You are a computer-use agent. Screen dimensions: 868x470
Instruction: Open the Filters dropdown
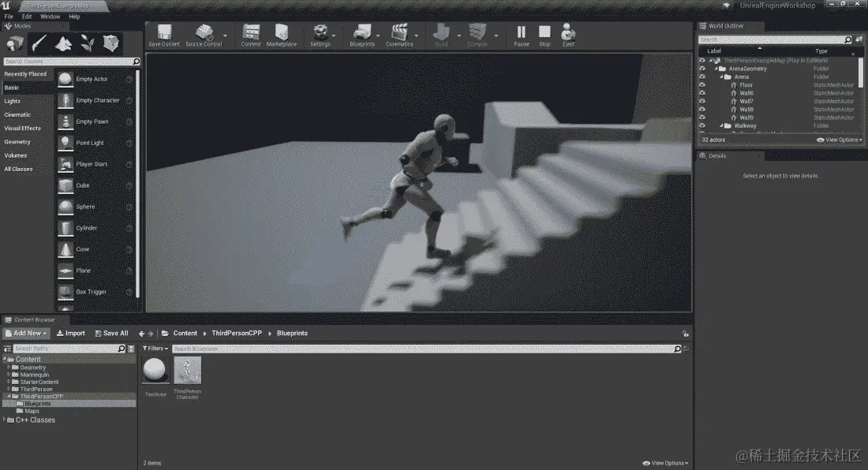[x=155, y=349]
